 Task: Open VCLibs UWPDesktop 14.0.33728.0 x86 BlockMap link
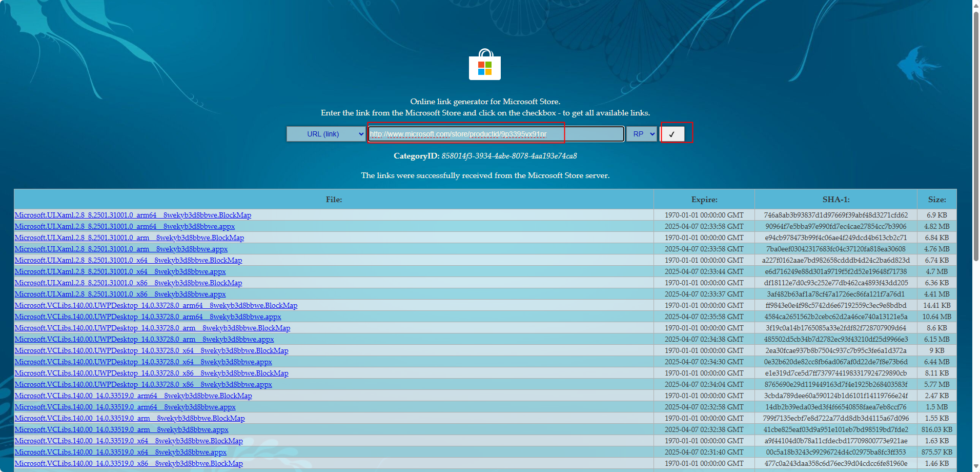(x=151, y=373)
